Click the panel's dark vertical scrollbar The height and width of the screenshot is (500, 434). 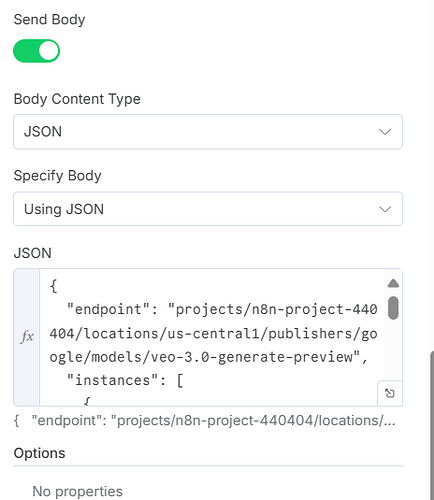pos(432,425)
